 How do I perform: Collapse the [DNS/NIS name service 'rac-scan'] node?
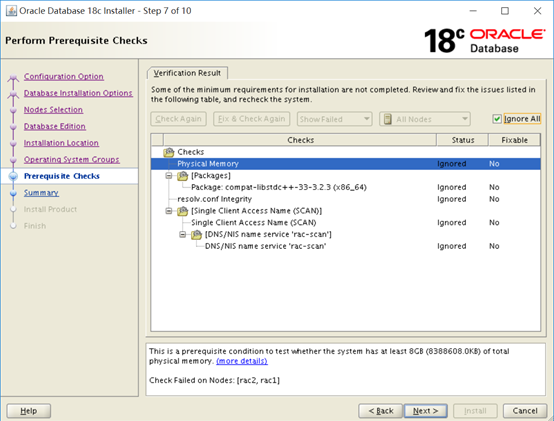tap(182, 235)
